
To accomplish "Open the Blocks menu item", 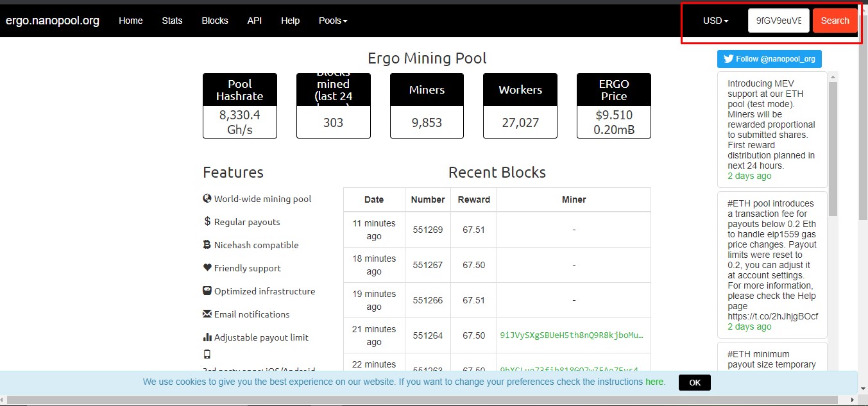I will click(214, 21).
